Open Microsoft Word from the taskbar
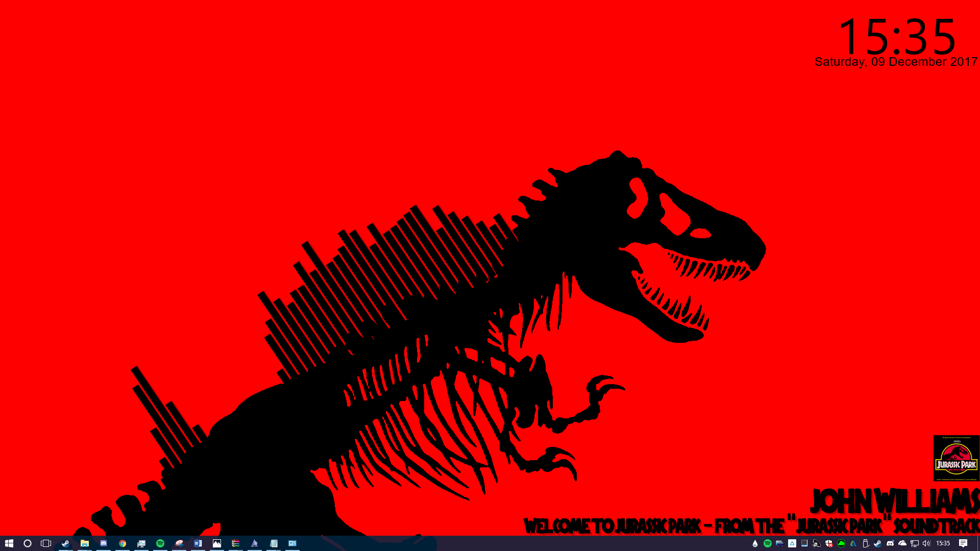 click(x=198, y=543)
